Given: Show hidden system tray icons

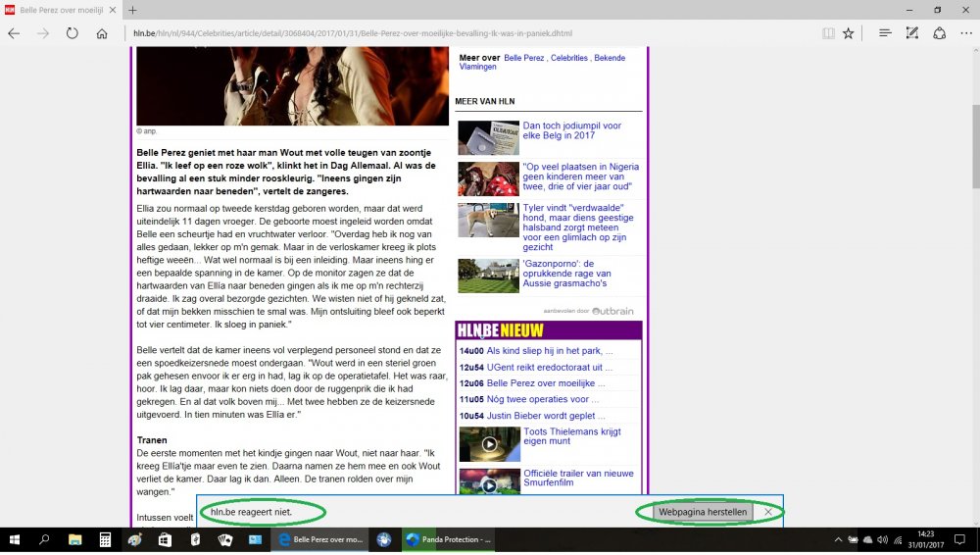Looking at the screenshot, I should pos(838,539).
